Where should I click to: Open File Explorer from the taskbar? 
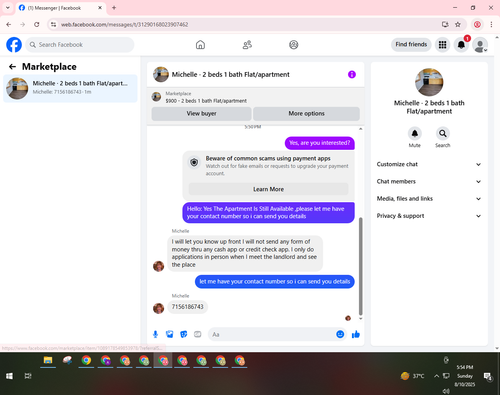(x=48, y=361)
